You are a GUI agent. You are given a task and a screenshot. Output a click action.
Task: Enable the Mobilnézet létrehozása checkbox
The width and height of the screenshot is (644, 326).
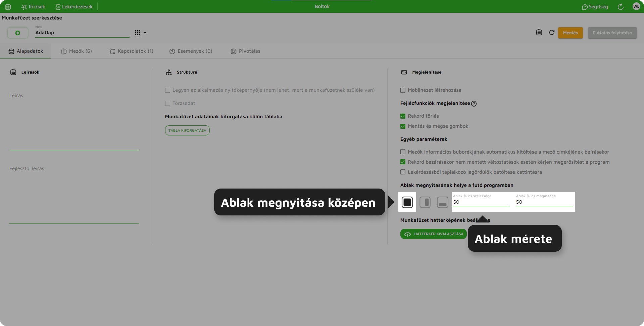(x=403, y=90)
